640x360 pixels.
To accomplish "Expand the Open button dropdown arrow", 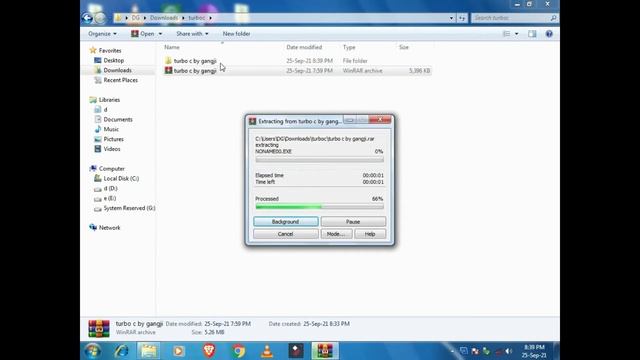I will pos(160,34).
